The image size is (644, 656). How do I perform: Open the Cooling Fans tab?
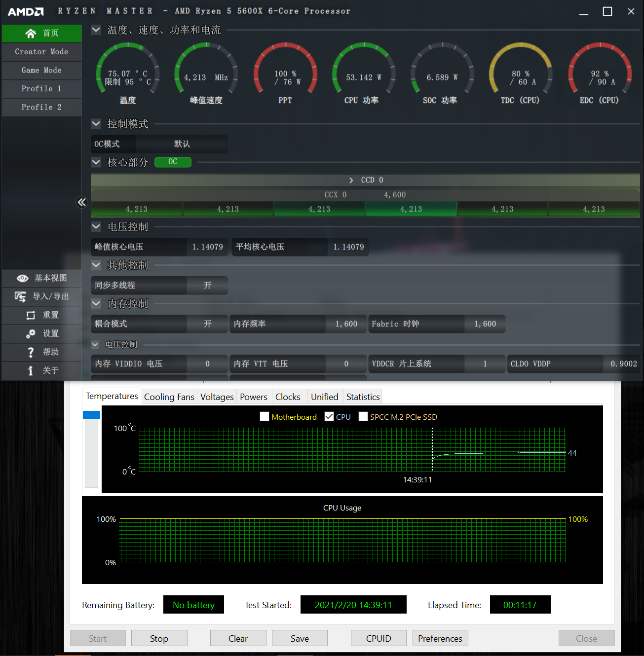coord(169,397)
